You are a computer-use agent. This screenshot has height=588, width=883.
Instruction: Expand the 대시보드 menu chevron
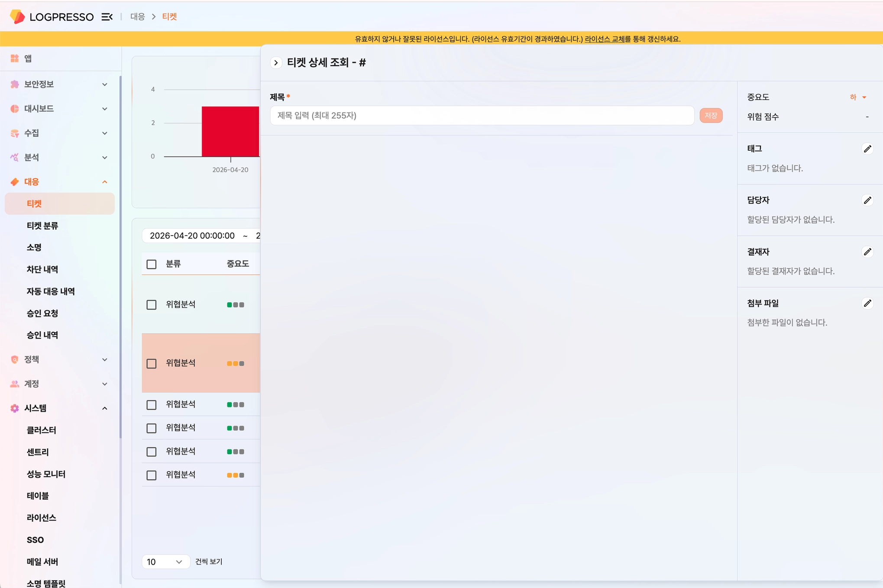(105, 109)
